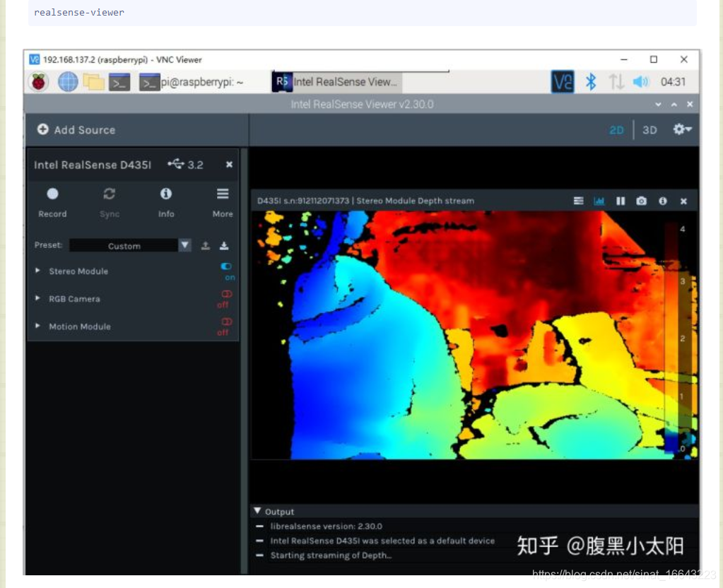Image resolution: width=723 pixels, height=588 pixels.
Task: Start recording with the Record button
Action: pyautogui.click(x=52, y=202)
